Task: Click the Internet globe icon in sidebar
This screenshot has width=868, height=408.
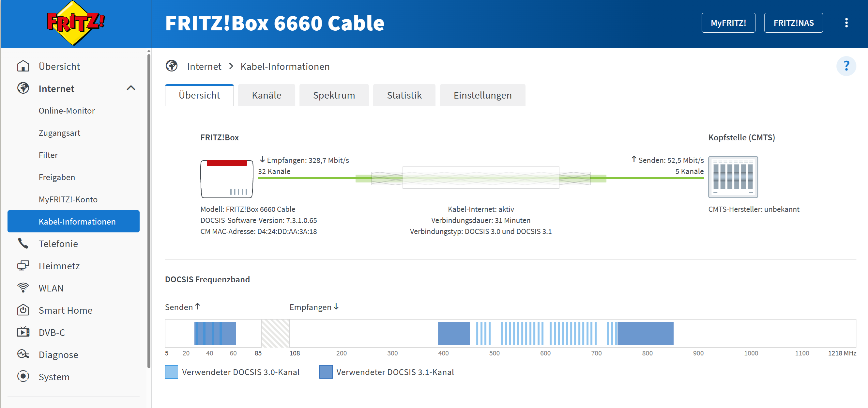Action: [x=23, y=88]
